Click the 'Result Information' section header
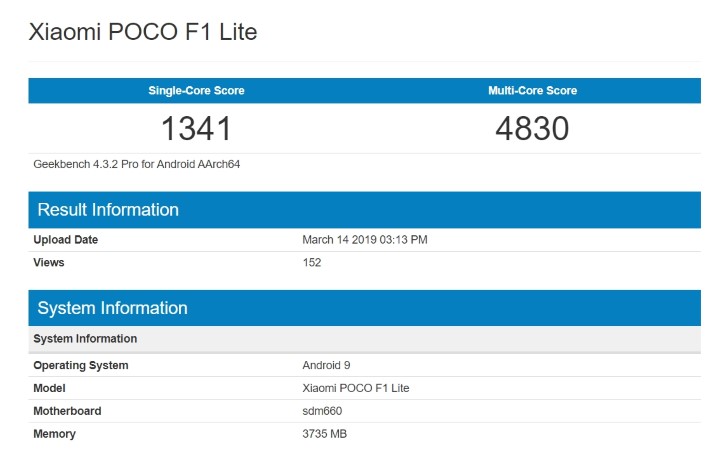 point(365,210)
